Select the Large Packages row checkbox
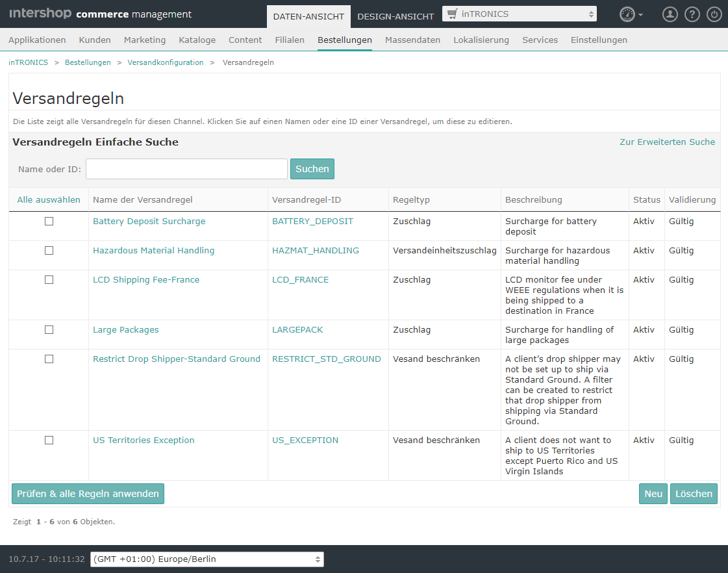 click(x=49, y=330)
